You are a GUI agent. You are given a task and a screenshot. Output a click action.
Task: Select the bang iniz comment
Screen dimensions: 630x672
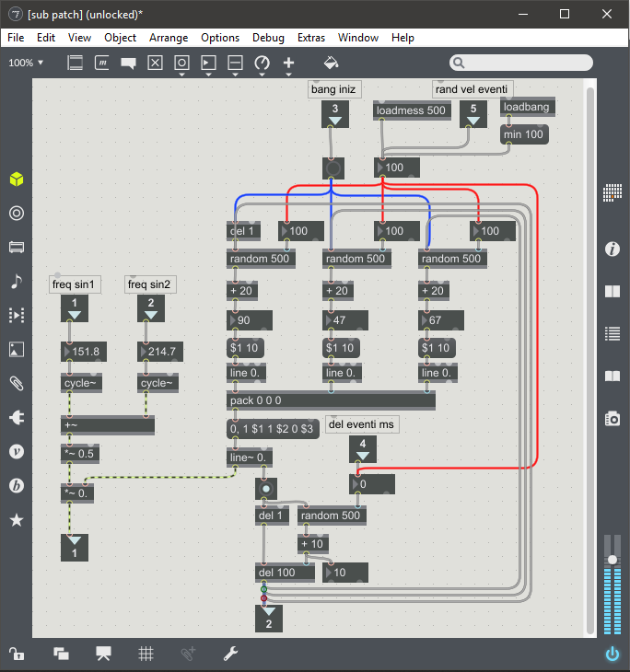[x=334, y=89]
